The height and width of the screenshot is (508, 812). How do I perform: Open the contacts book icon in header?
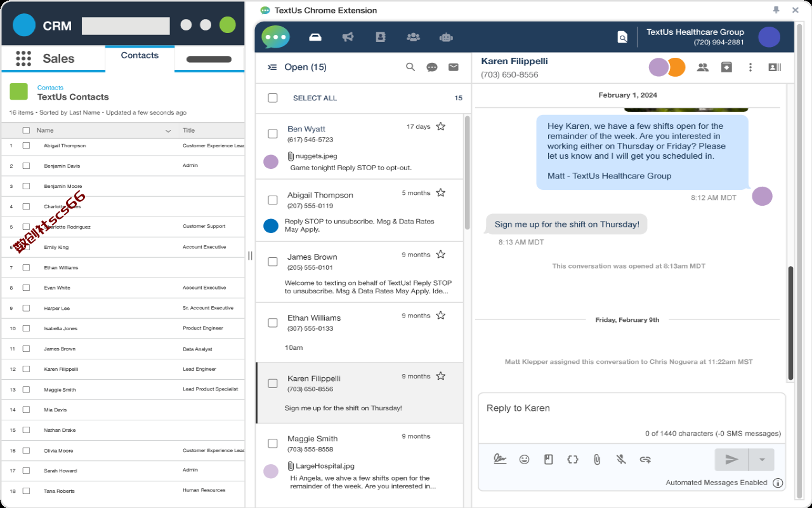381,37
